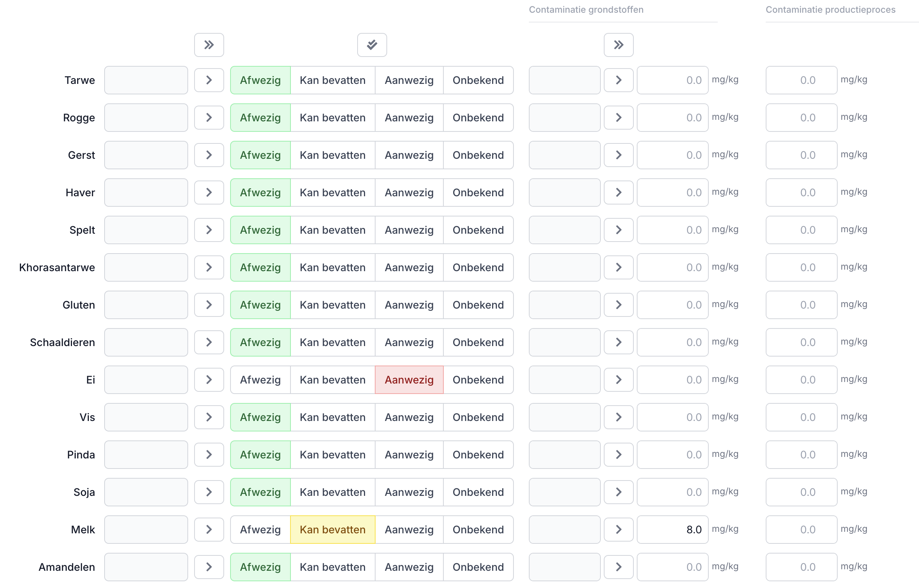This screenshot has height=588, width=919.
Task: Click double-chevron under Contaminatie grondstoffen
Action: (x=618, y=45)
